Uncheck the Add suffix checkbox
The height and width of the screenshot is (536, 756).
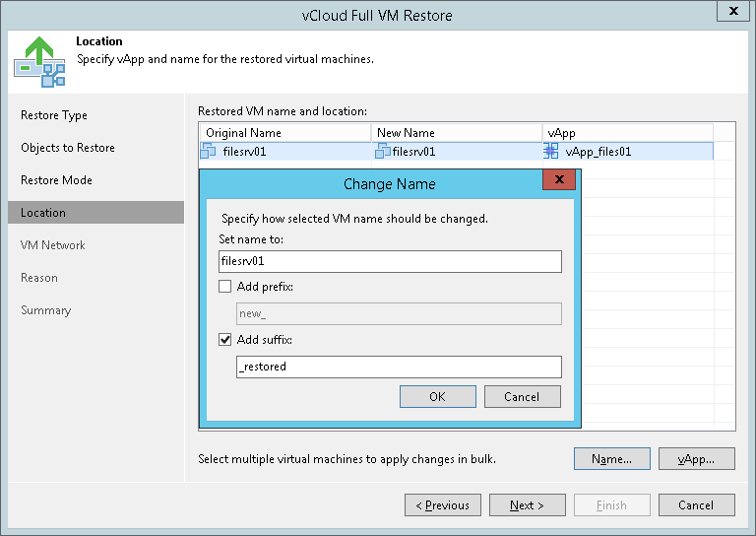click(x=225, y=340)
